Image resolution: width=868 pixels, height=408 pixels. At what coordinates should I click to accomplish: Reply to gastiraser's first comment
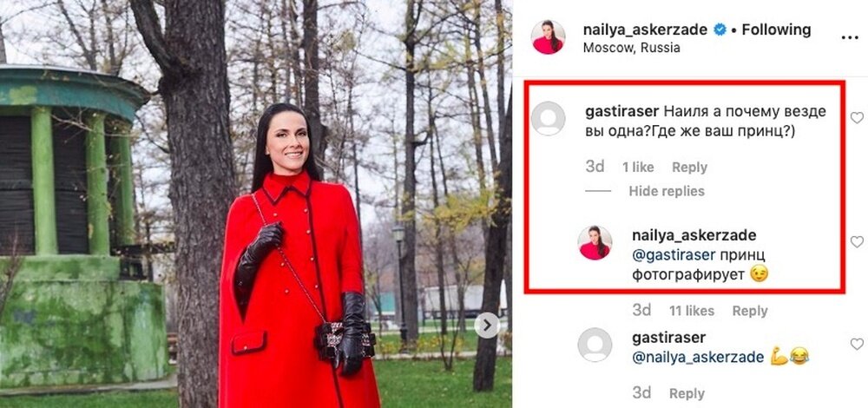point(689,168)
